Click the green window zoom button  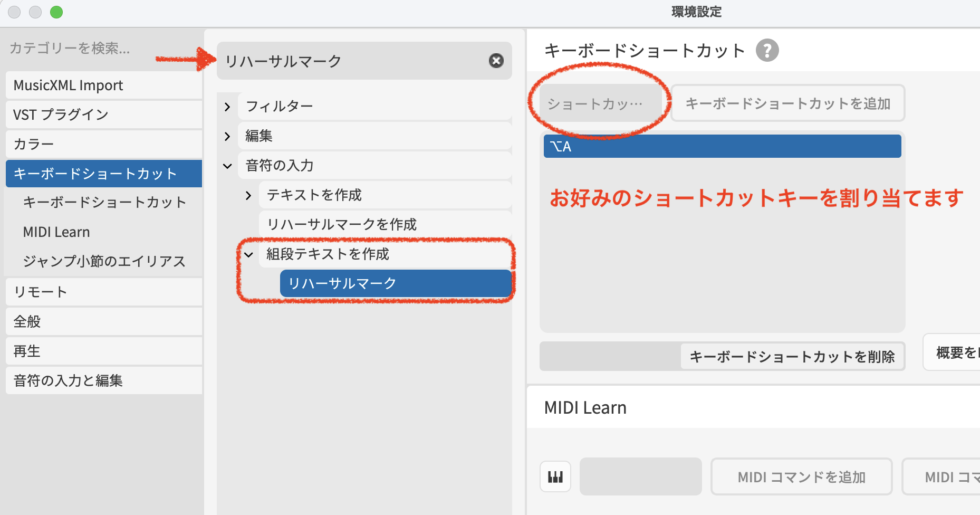coord(56,12)
